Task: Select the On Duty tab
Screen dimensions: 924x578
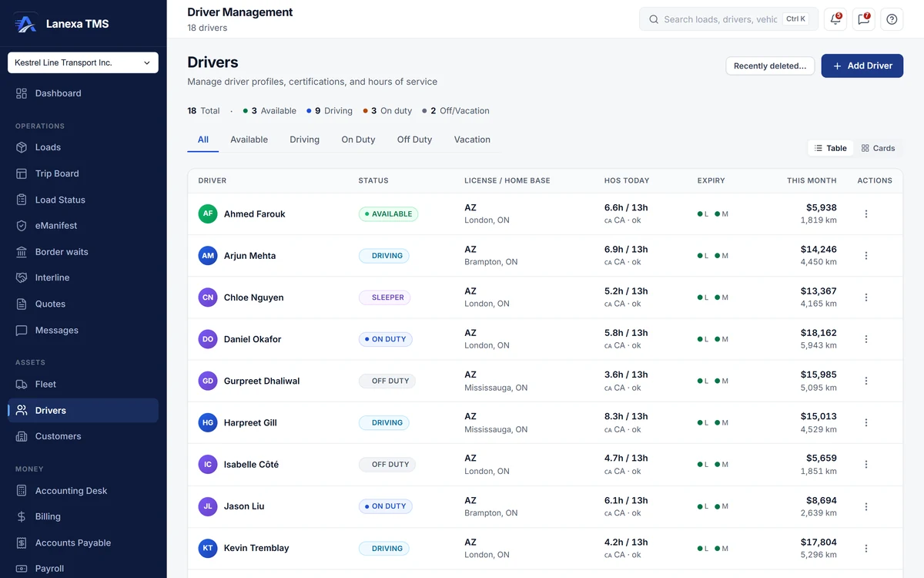Action: [x=358, y=139]
